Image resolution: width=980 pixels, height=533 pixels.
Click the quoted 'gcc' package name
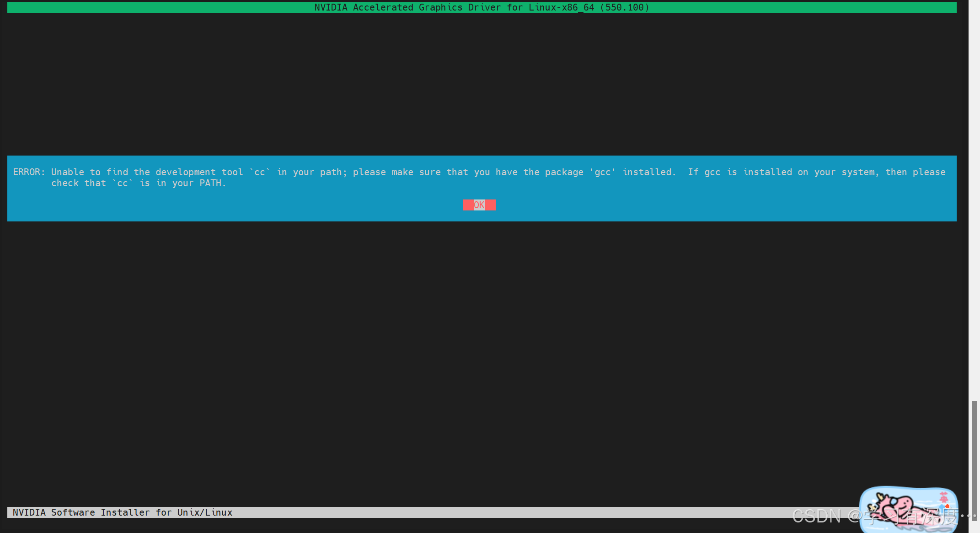[x=602, y=172]
